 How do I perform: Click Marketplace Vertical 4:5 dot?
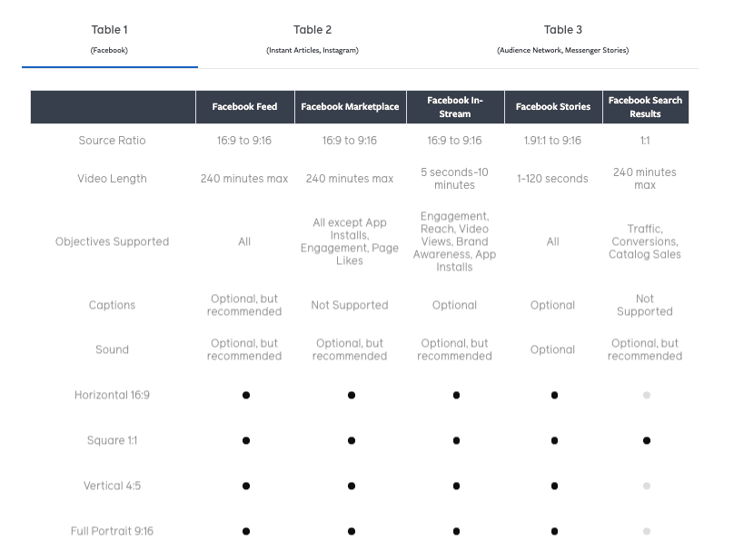coord(352,486)
